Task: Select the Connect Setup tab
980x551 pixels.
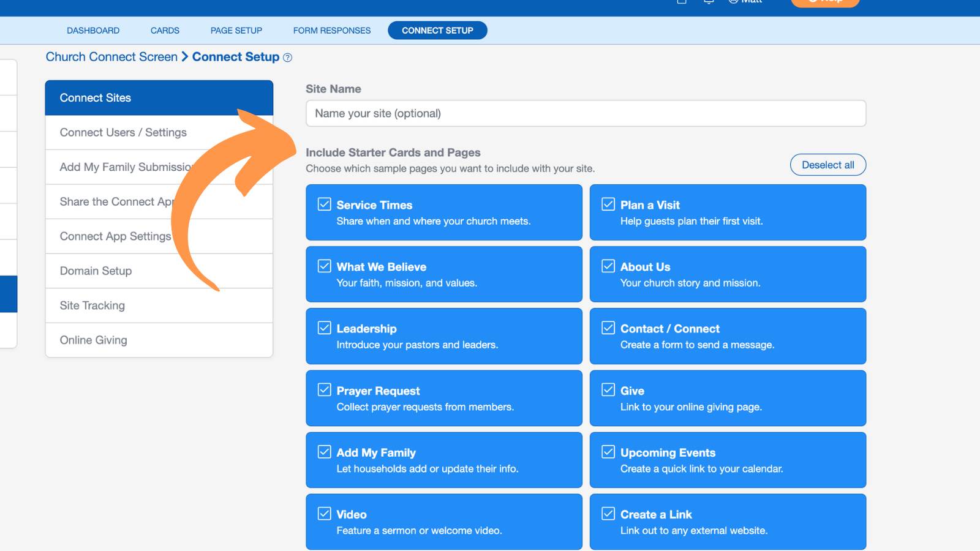Action: click(x=437, y=31)
